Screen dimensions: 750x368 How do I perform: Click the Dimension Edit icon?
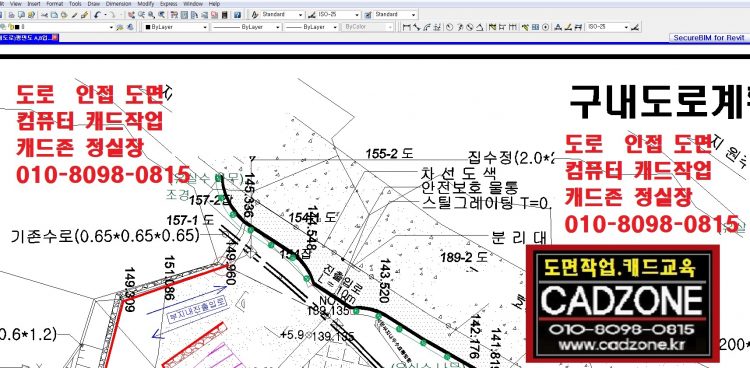coord(558,27)
